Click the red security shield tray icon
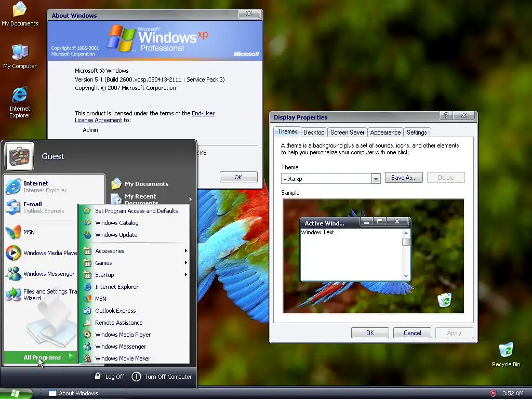The height and width of the screenshot is (399, 532). pyautogui.click(x=494, y=393)
